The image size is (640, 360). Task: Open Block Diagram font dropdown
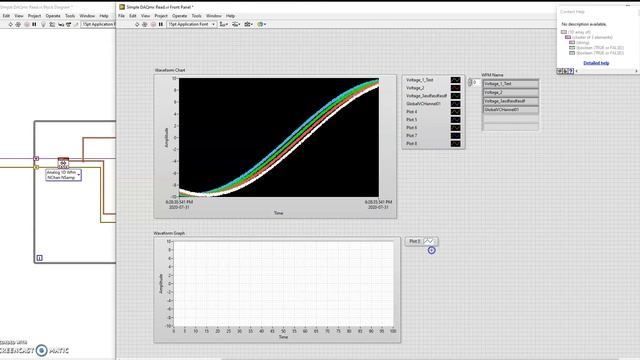point(98,25)
